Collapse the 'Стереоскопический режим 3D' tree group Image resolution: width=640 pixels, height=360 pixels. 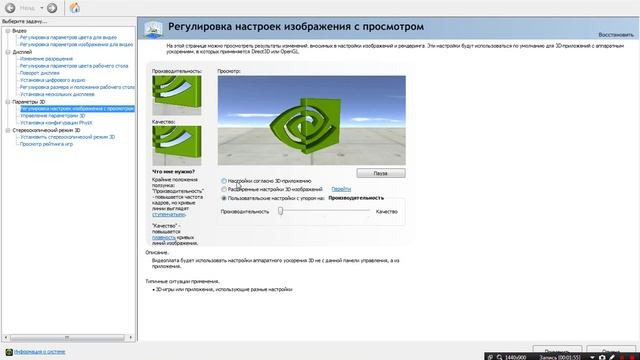pyautogui.click(x=8, y=130)
